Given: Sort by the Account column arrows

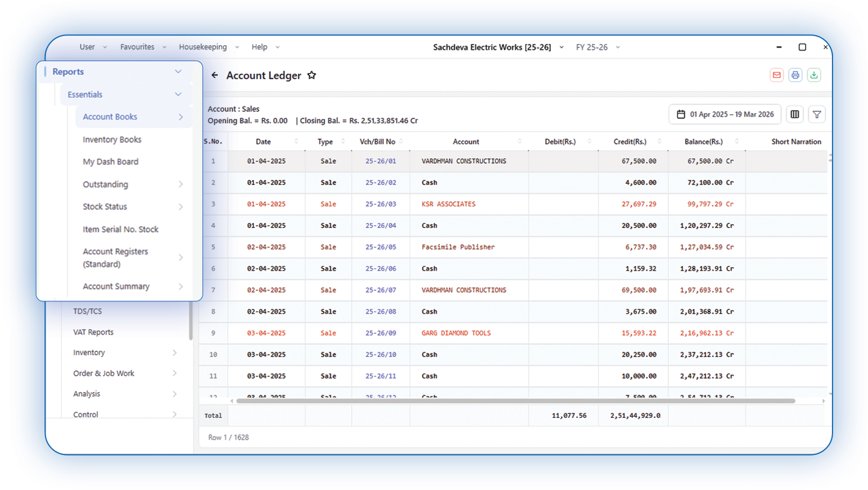Looking at the screenshot, I should click(x=520, y=141).
